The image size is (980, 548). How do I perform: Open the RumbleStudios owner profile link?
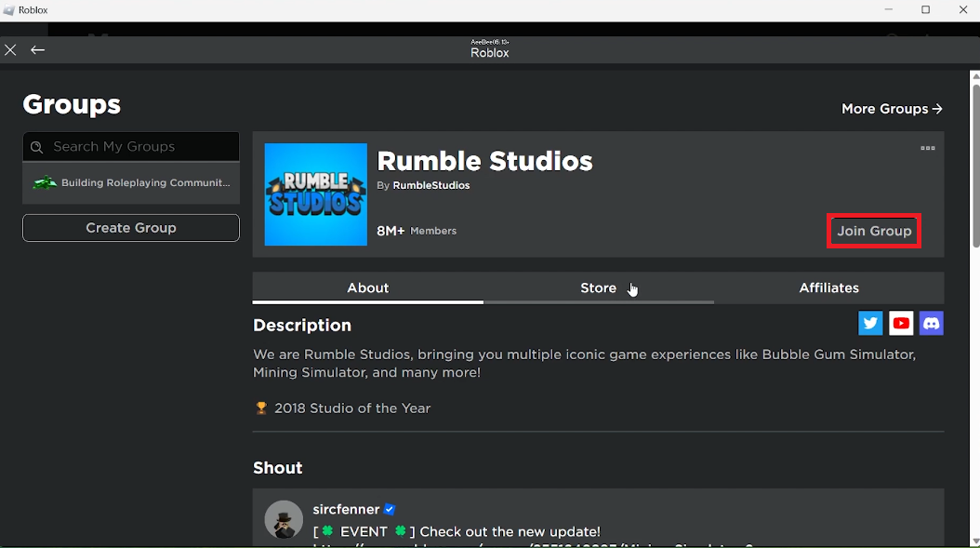point(431,185)
